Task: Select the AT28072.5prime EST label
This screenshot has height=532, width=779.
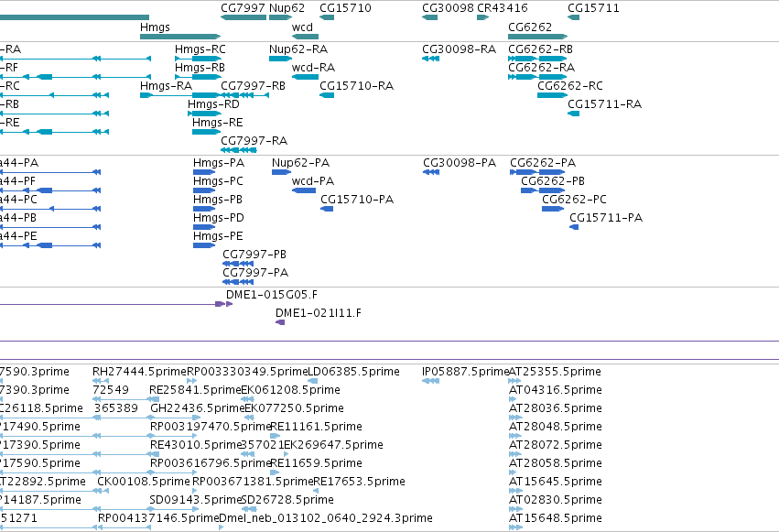Action: pos(556,446)
